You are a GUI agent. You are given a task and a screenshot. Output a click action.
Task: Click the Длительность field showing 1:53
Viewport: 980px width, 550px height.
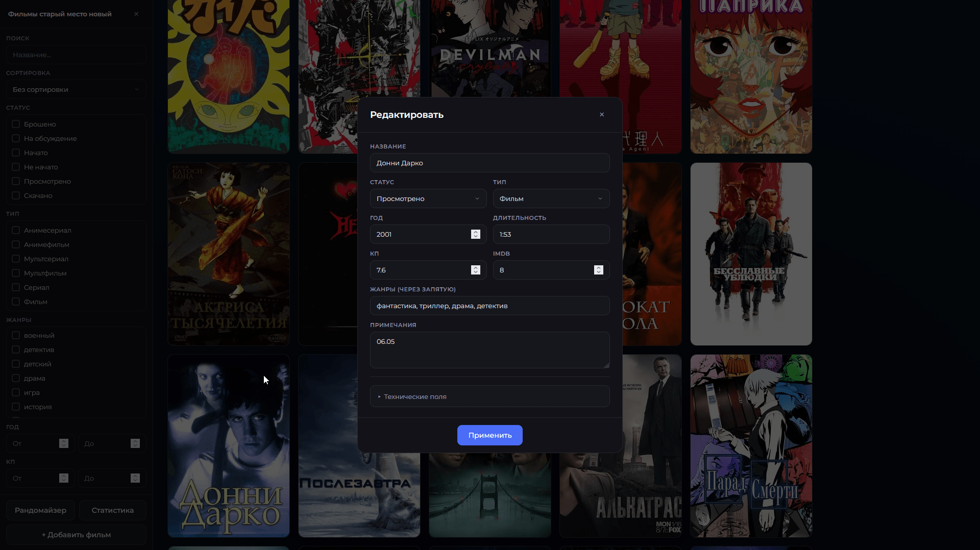pos(551,234)
